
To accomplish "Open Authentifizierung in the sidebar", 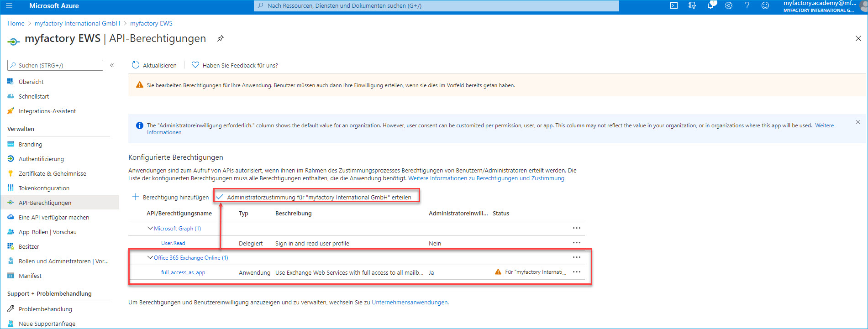I will [x=41, y=159].
